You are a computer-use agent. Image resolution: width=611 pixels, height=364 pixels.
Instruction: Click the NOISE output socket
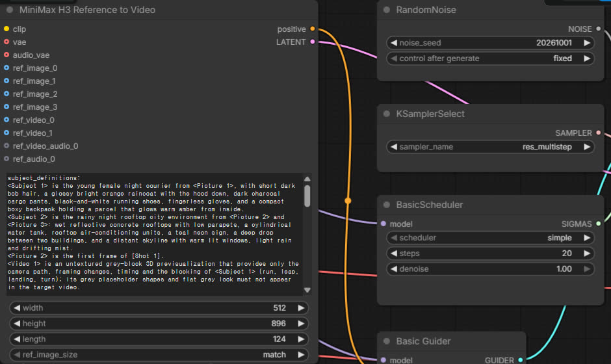(599, 29)
